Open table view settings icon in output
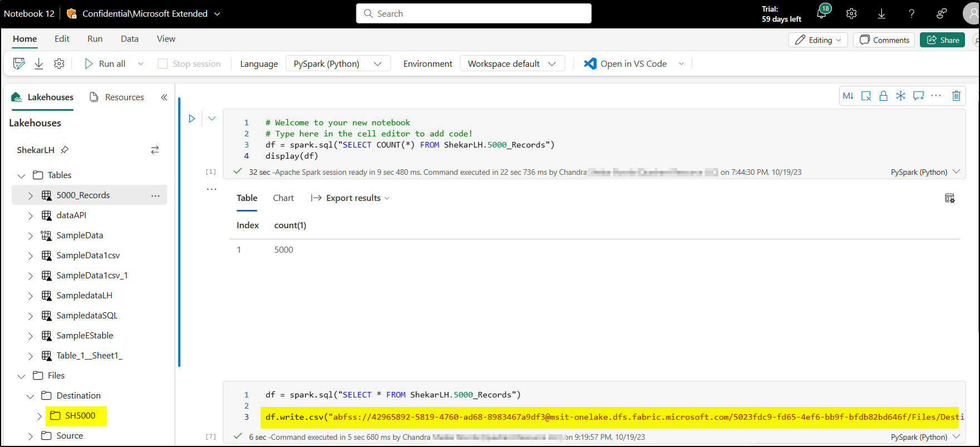The image size is (980, 447). click(950, 198)
